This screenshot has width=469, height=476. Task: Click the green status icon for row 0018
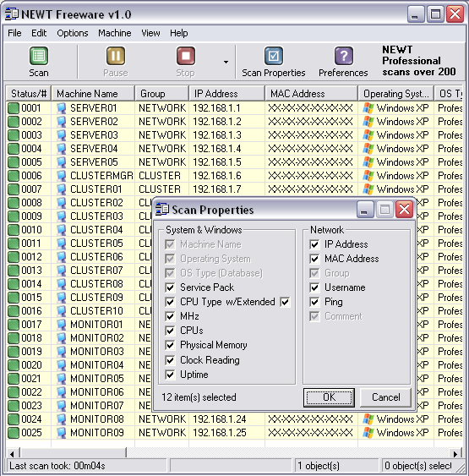pos(14,338)
